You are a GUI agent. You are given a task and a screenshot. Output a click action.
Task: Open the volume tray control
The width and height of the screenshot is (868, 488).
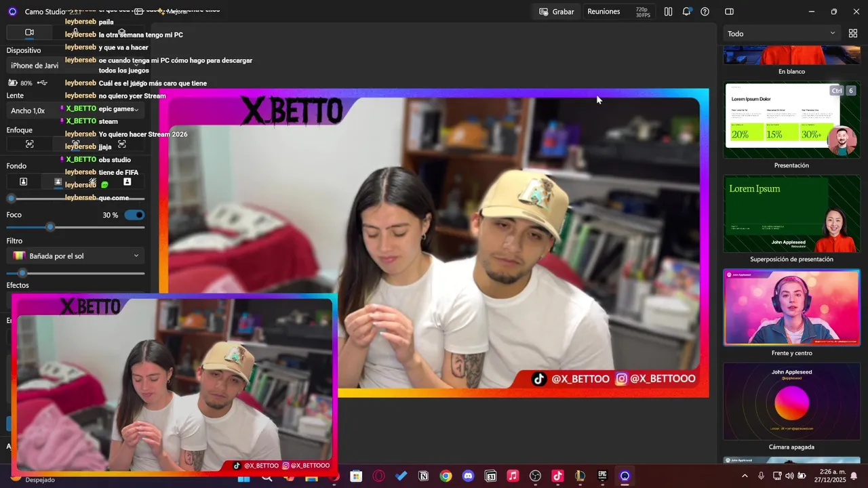click(x=789, y=476)
